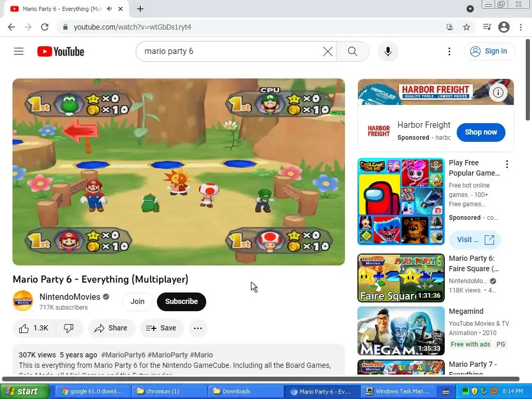Open the NintendoMovies channel name link

[x=70, y=297]
